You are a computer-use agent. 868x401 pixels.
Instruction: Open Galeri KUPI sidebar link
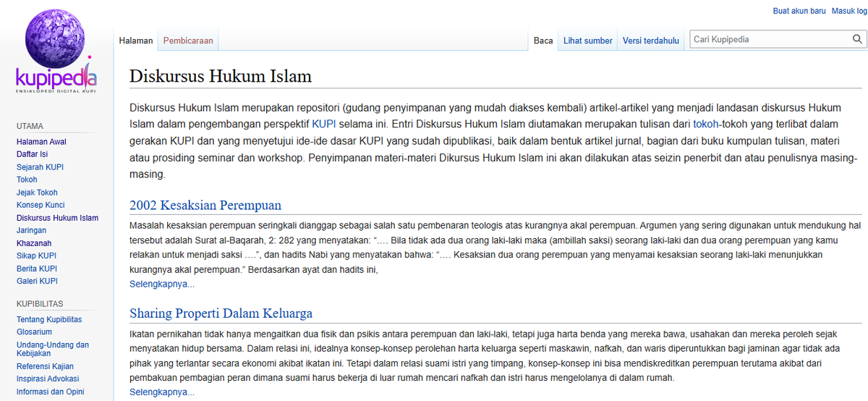pos(37,281)
